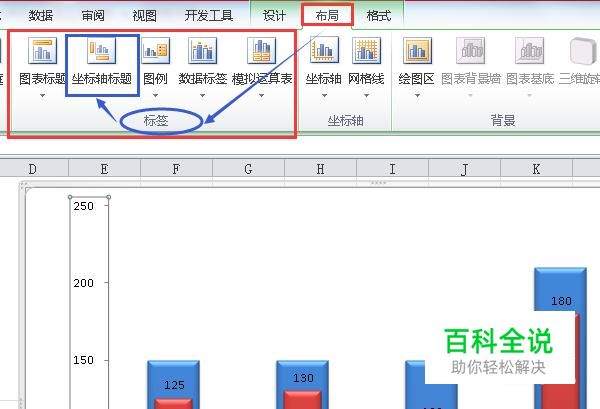The height and width of the screenshot is (409, 600).
Task: Click the chart top-edge resize handle dots
Action: click(x=378, y=183)
